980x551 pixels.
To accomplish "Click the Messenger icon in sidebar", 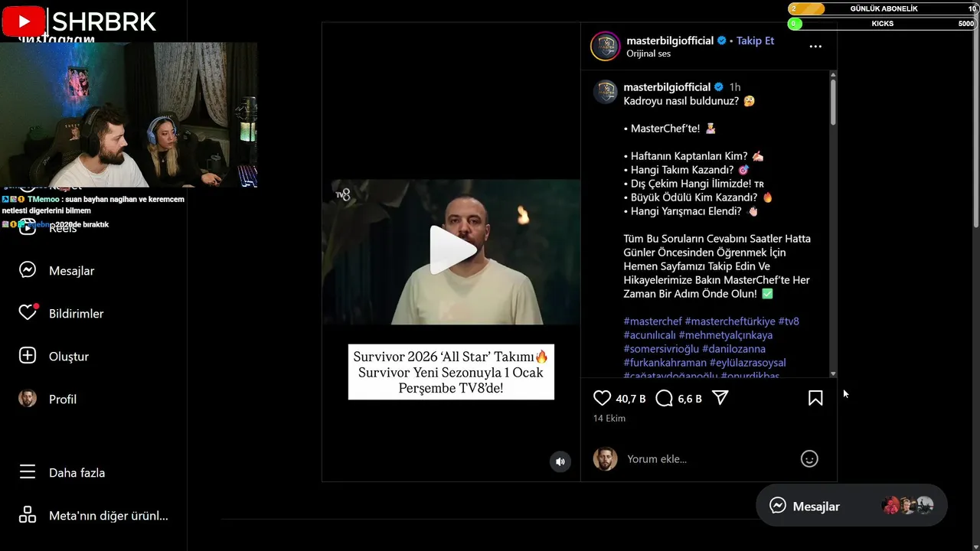I will tap(28, 271).
